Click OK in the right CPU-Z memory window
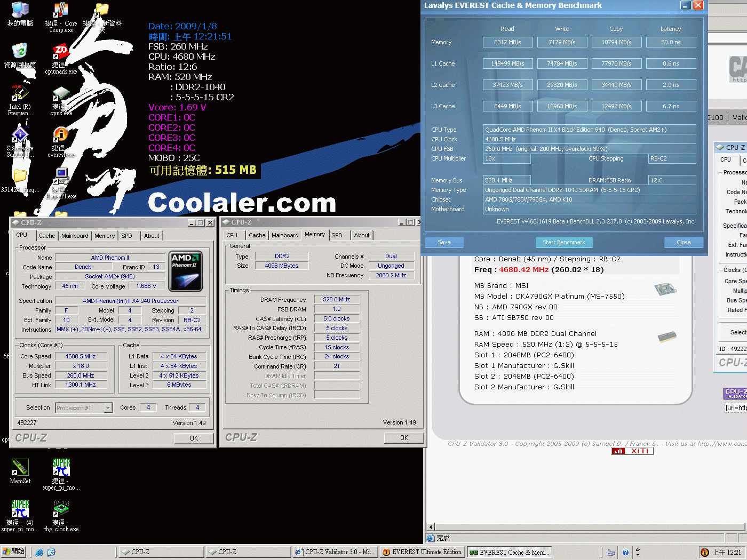Image resolution: width=747 pixels, height=560 pixels. [x=404, y=438]
